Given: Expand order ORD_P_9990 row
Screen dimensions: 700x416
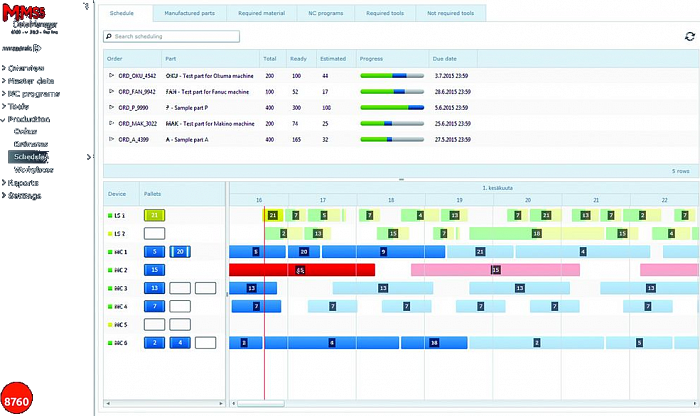Looking at the screenshot, I should coord(111,108).
